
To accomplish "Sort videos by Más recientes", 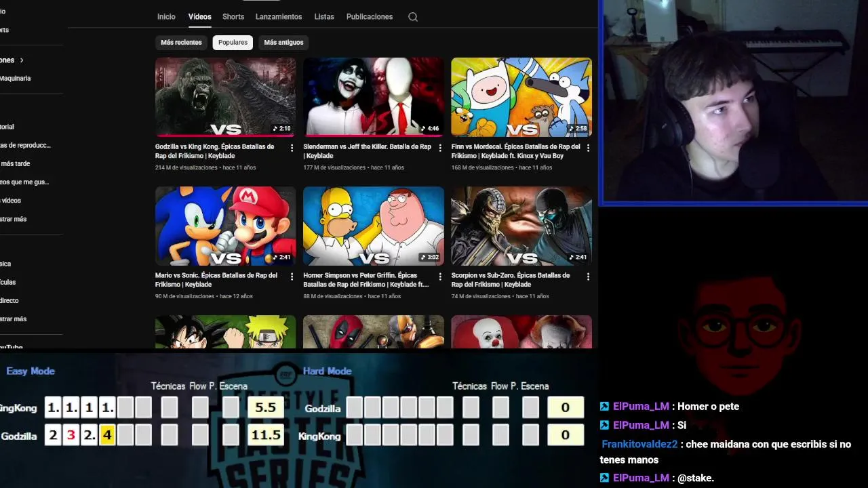I will click(181, 43).
